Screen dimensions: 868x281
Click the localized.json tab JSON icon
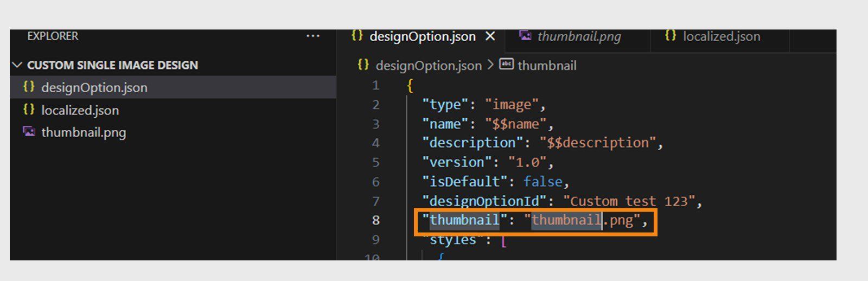tap(671, 36)
